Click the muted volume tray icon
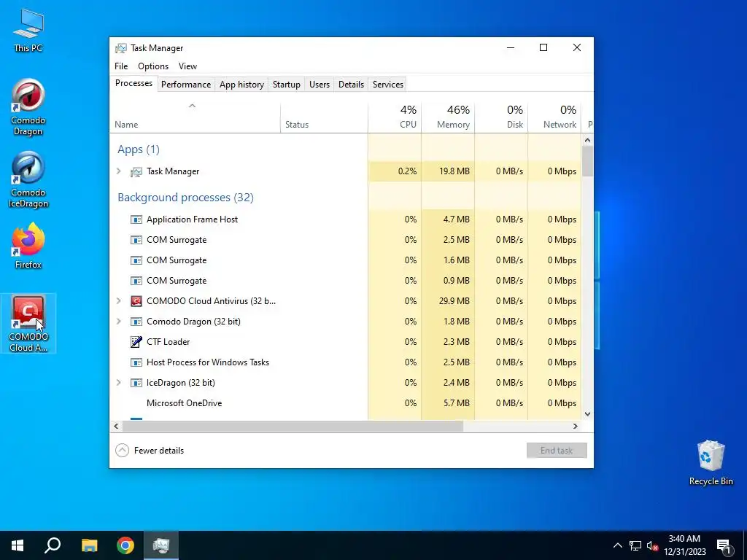747x560 pixels. pos(652,545)
